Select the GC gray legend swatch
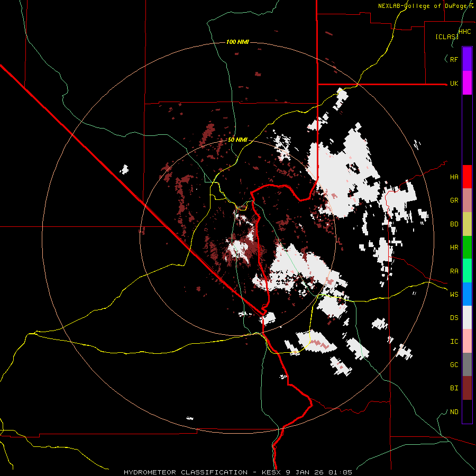 [467, 364]
